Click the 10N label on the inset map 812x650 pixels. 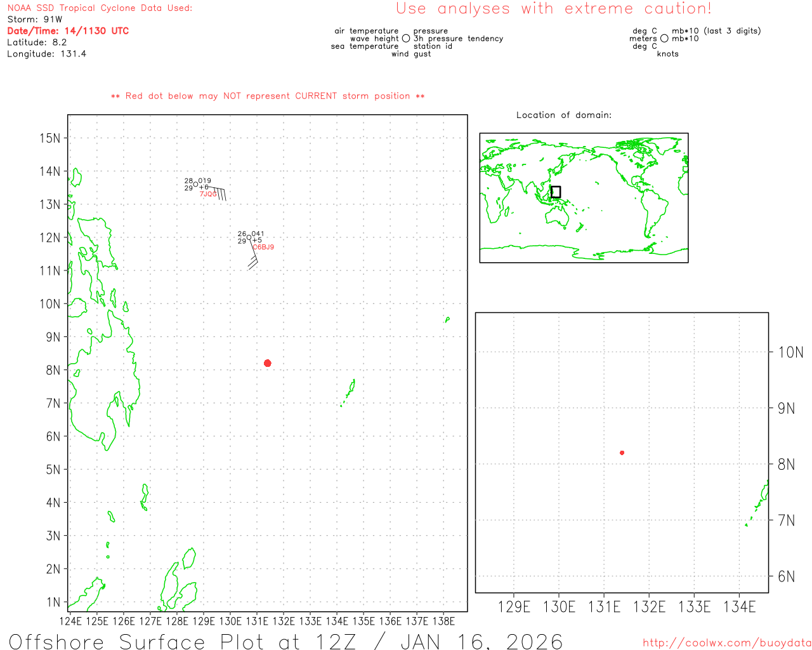click(x=790, y=352)
